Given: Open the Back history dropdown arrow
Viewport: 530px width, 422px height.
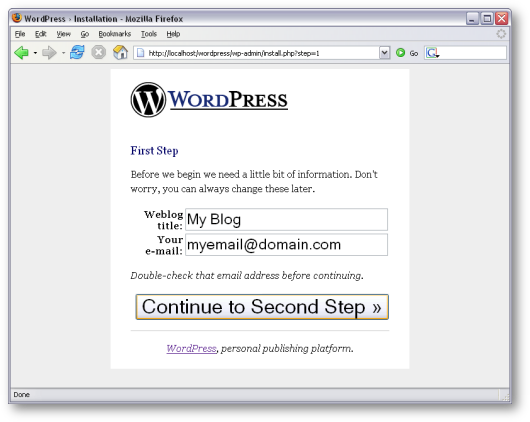Looking at the screenshot, I should click(35, 53).
